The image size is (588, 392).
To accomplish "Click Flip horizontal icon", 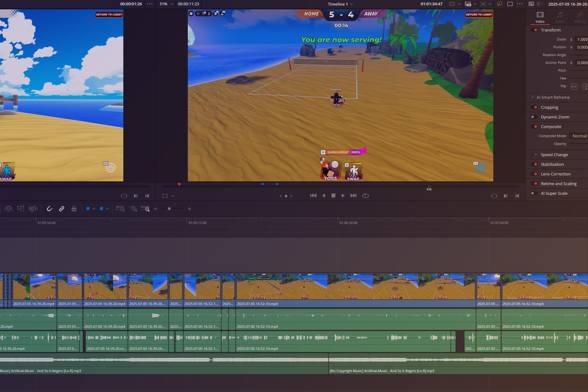I will tap(574, 86).
